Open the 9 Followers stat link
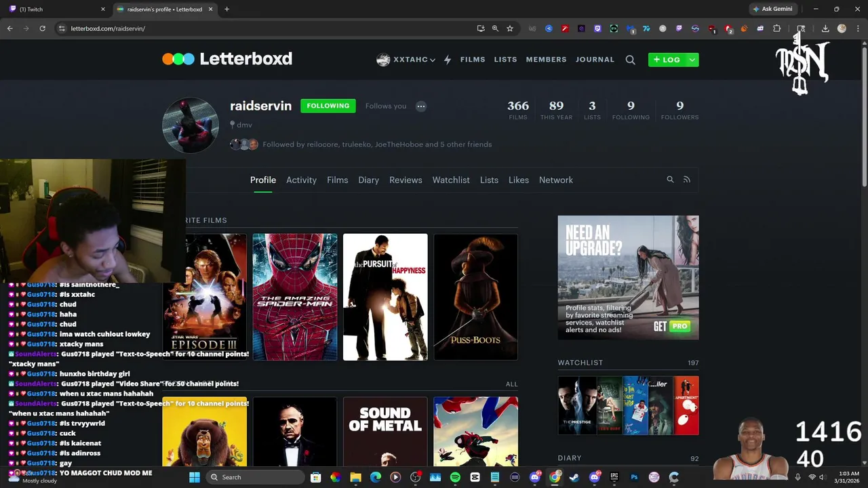This screenshot has width=868, height=488. [679, 110]
